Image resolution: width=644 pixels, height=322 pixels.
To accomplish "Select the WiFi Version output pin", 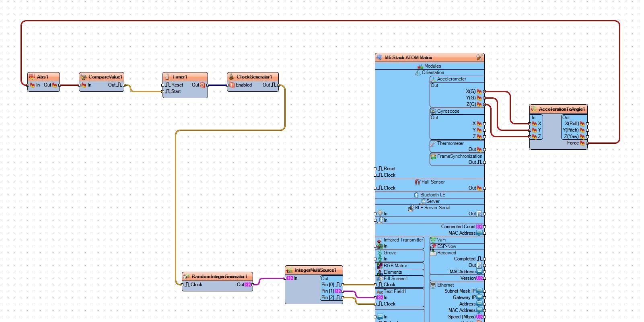I will point(485,278).
